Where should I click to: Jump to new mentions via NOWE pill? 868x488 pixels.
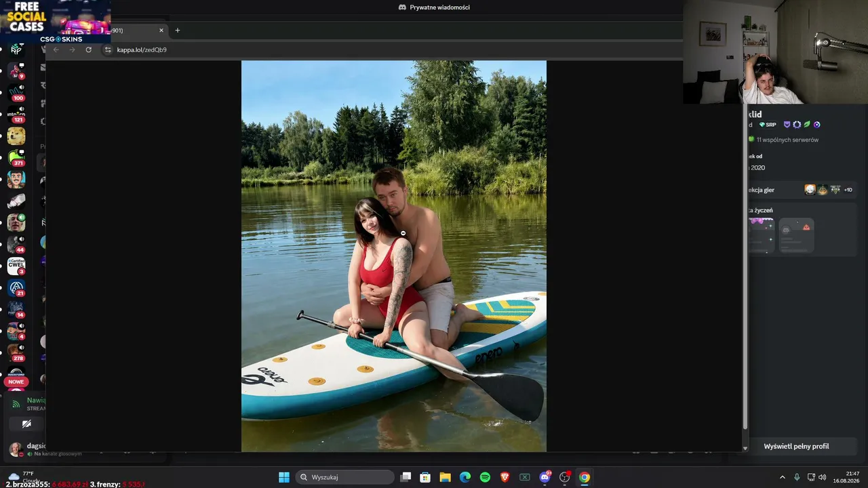pyautogui.click(x=16, y=382)
